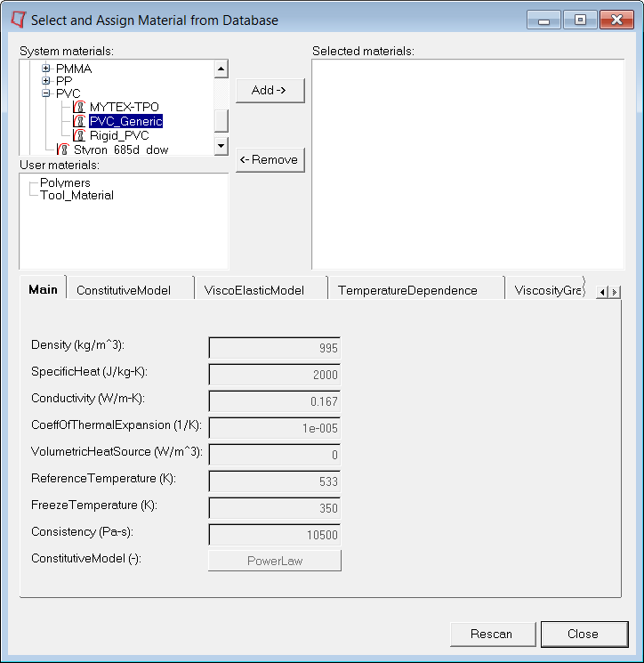This screenshot has height=663, width=644.
Task: Collapse the PVC tree node
Action: pyautogui.click(x=46, y=93)
